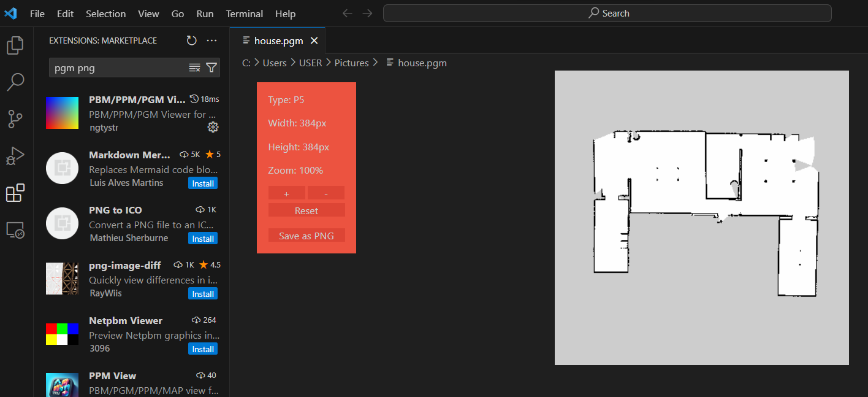Go forward in navigation history
Viewport: 868px width, 397px height.
(x=367, y=13)
